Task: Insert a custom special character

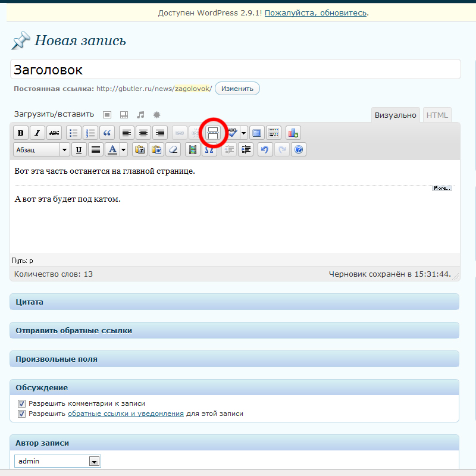Action: click(x=209, y=149)
